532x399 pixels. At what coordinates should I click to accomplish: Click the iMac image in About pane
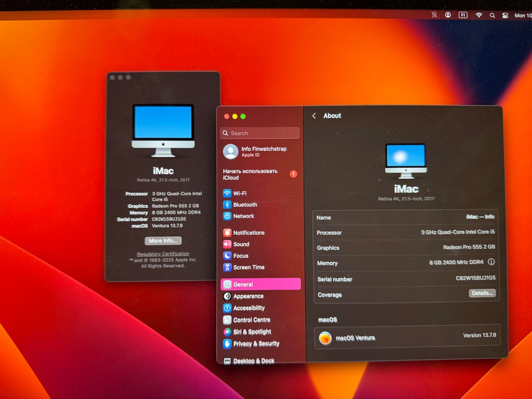pos(406,161)
